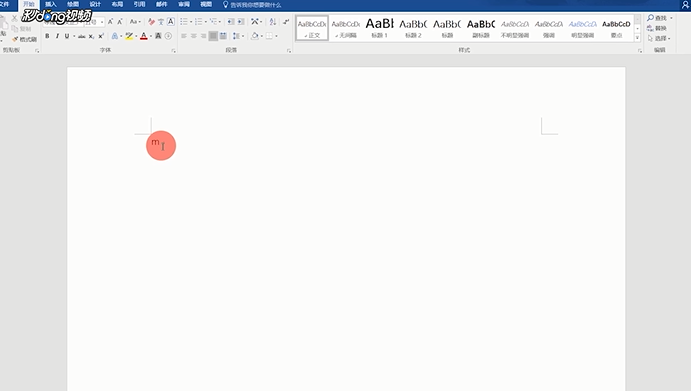Toggle bold formatting
Image resolution: width=691 pixels, height=391 pixels.
tap(47, 36)
